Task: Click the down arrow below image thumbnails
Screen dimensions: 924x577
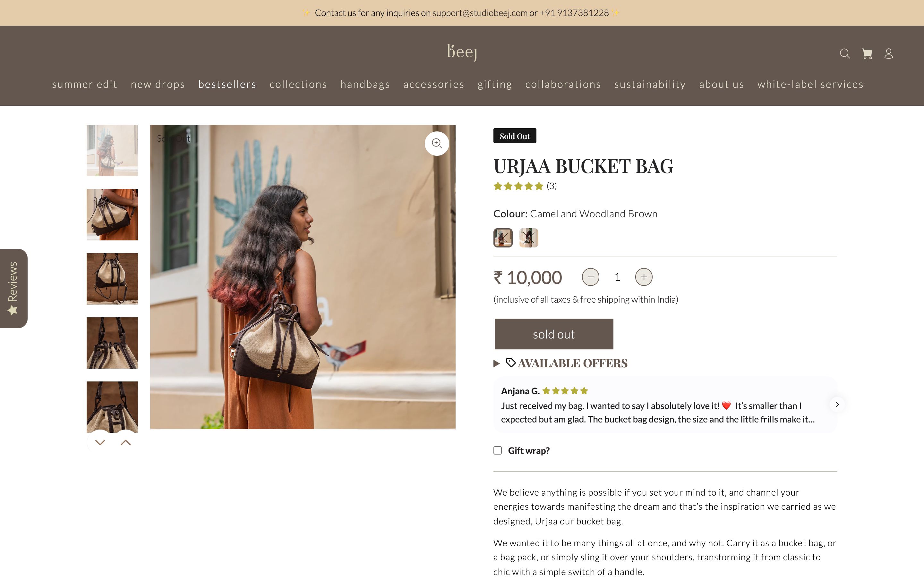Action: (x=100, y=442)
